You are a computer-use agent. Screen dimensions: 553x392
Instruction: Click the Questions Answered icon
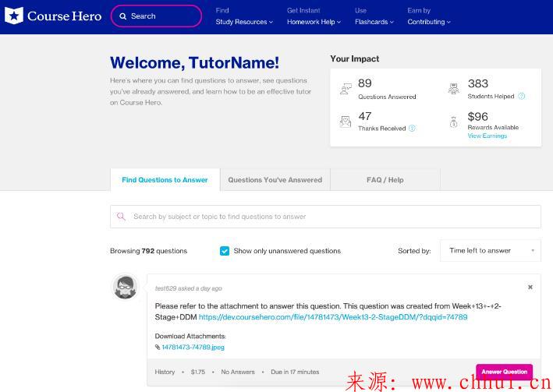point(346,89)
